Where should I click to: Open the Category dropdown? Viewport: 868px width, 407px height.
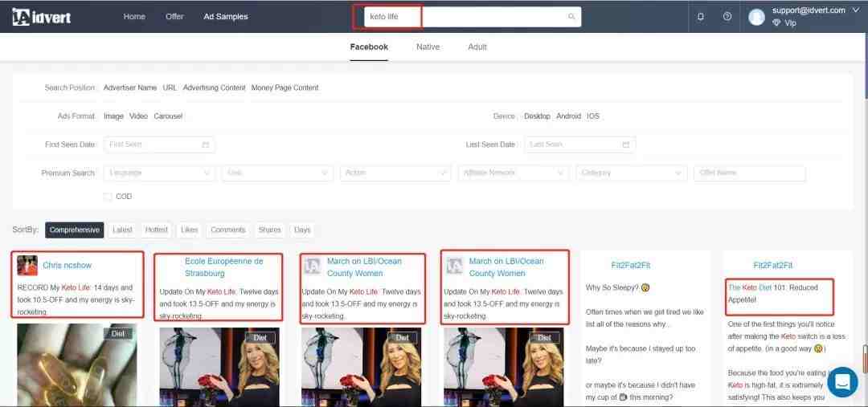[x=632, y=173]
